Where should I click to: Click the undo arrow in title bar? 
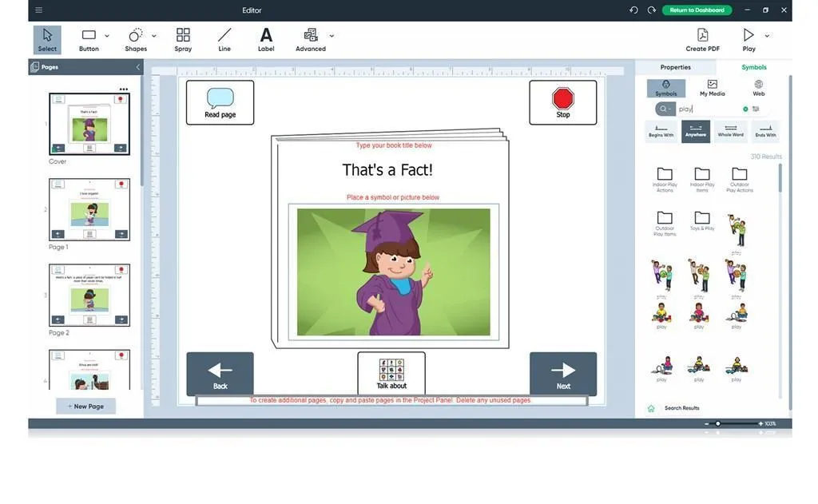(x=633, y=10)
